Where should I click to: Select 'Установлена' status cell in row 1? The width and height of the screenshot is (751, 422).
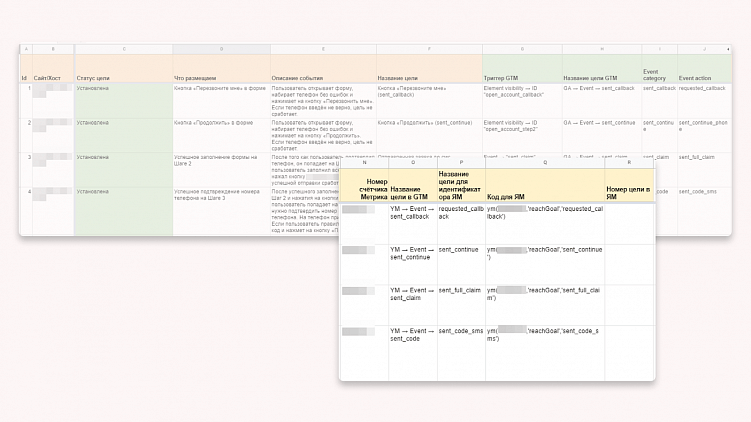tap(124, 101)
